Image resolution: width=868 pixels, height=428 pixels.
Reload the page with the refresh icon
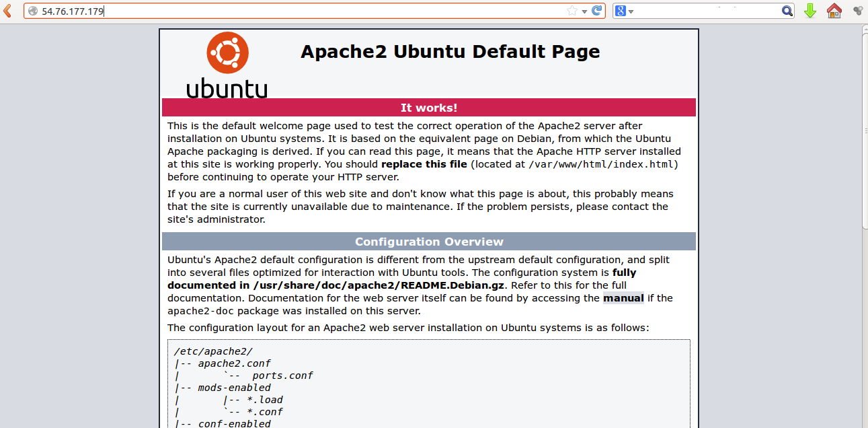click(596, 11)
